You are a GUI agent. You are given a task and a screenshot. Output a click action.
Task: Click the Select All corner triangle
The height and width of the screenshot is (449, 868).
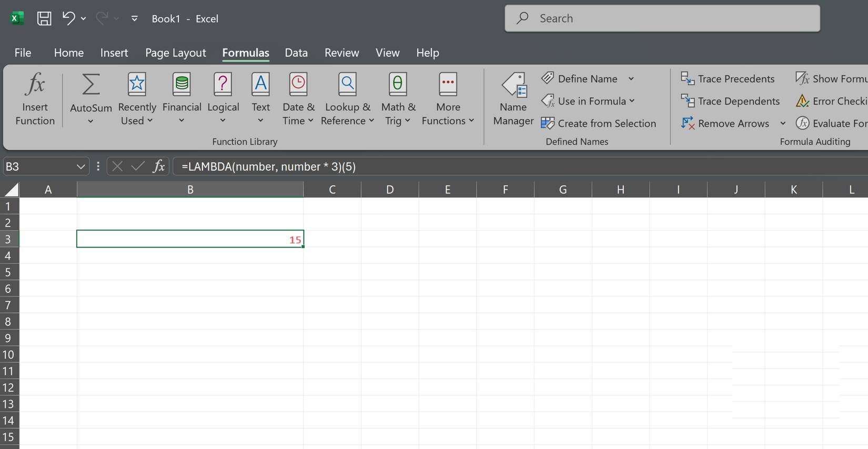point(11,189)
